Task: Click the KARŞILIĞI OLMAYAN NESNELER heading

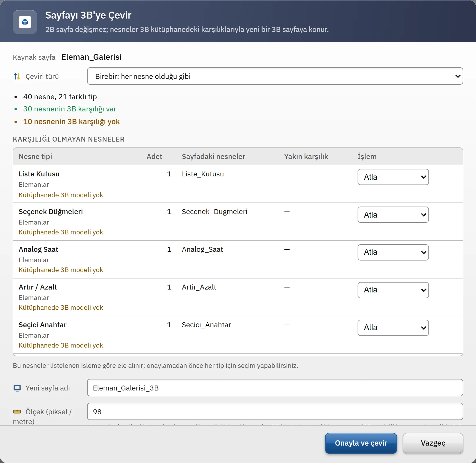Action: (69, 139)
